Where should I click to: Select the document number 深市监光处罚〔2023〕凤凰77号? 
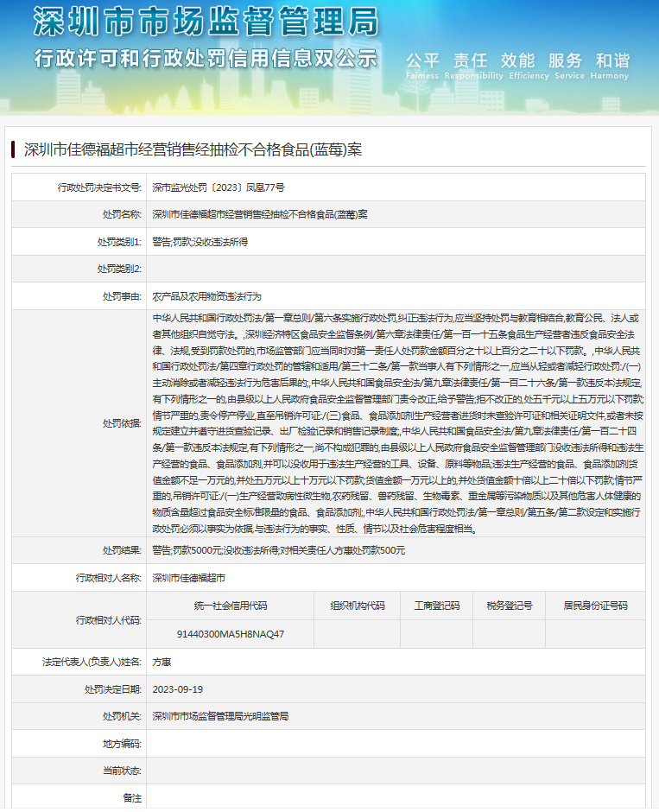point(218,187)
